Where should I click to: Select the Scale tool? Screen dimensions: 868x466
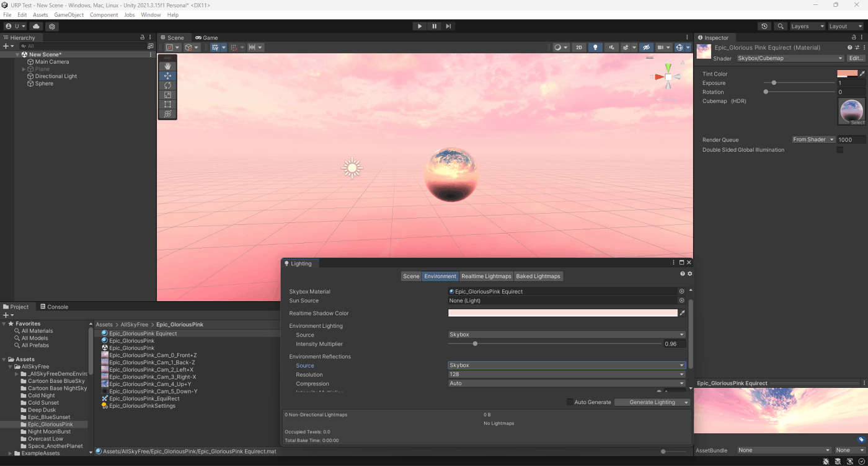click(x=167, y=95)
